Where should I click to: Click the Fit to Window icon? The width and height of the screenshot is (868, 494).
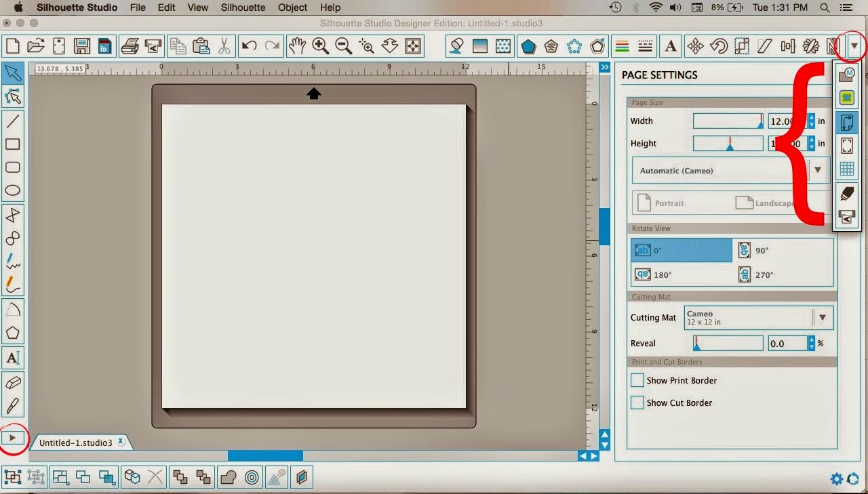point(413,46)
